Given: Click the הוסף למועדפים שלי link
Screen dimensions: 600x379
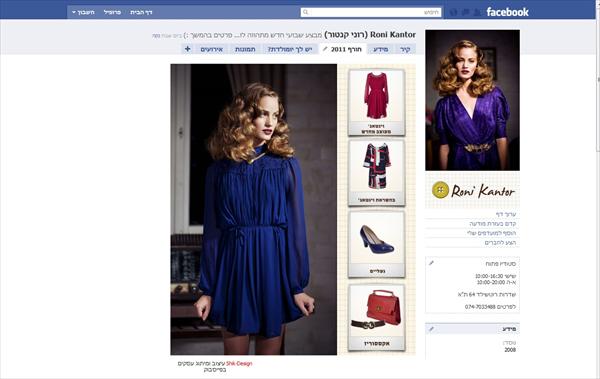Looking at the screenshot, I should click(491, 233).
